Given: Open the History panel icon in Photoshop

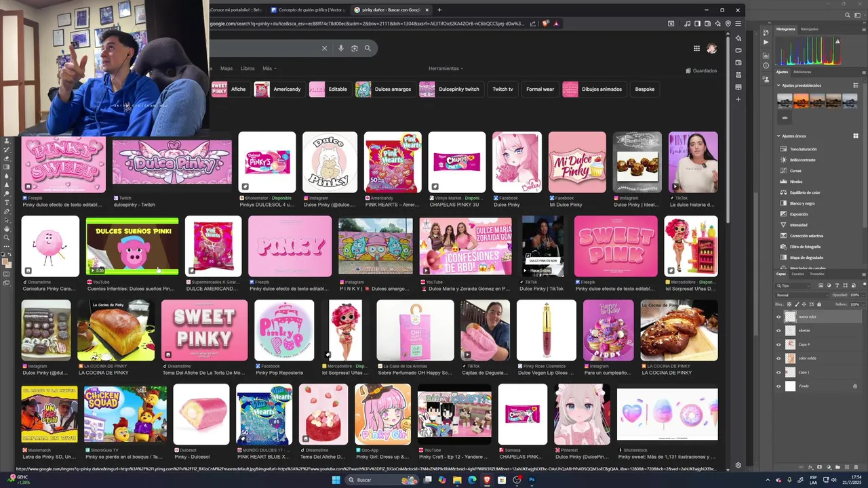Looking at the screenshot, I should coord(766,33).
